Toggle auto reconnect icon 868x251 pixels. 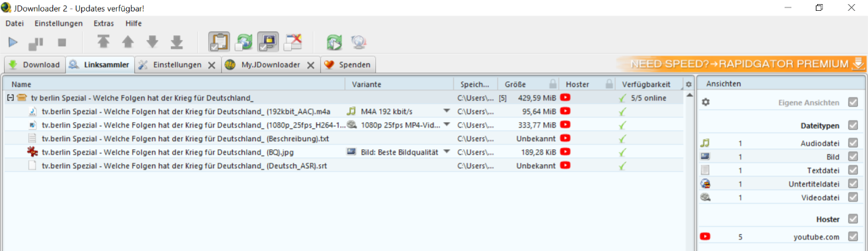(243, 42)
